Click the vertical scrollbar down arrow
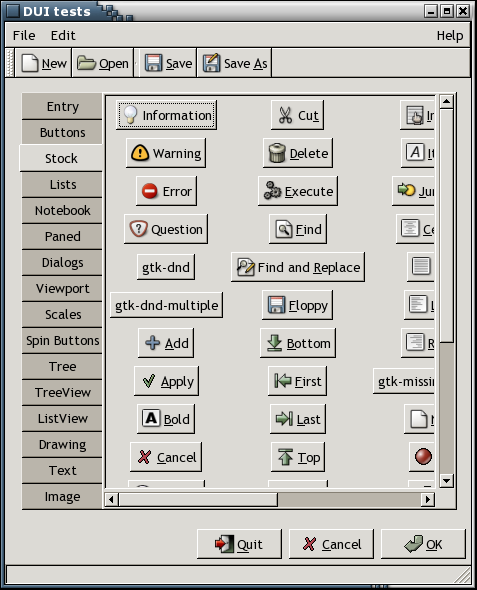This screenshot has height=590, width=477. [446, 481]
